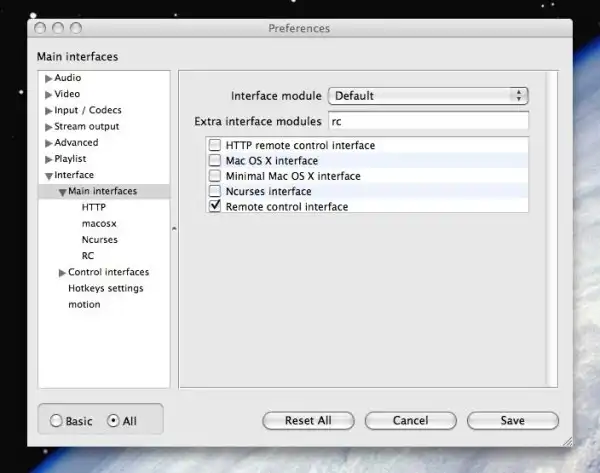Open the RC tree item
The image size is (600, 473).
pyautogui.click(x=88, y=256)
